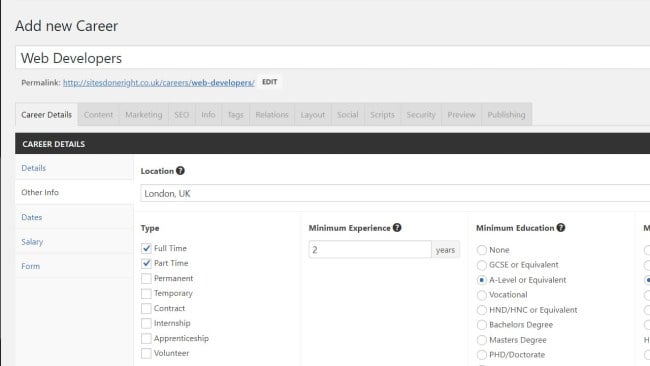Image resolution: width=650 pixels, height=366 pixels.
Task: Focus the Minimum Experience years field
Action: coord(370,250)
